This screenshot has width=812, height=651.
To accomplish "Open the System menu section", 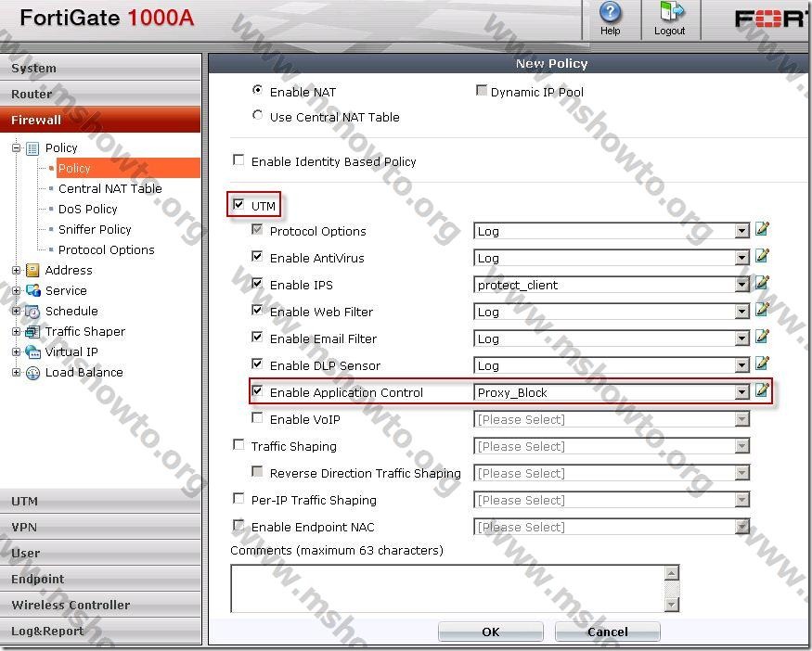I will [x=100, y=68].
